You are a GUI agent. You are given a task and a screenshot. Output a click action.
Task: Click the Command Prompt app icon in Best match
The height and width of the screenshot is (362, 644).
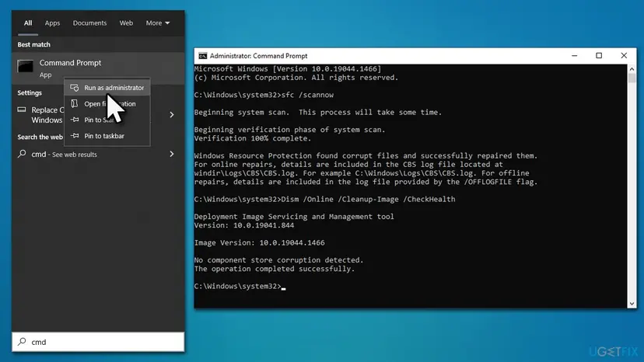25,67
